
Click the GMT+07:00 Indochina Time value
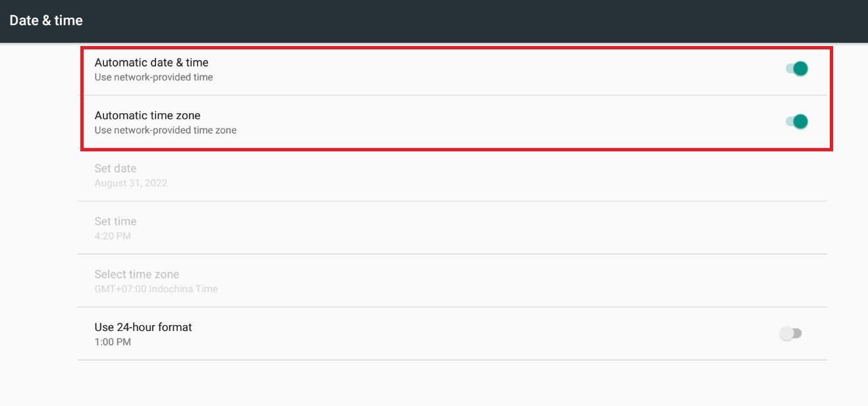pos(156,289)
